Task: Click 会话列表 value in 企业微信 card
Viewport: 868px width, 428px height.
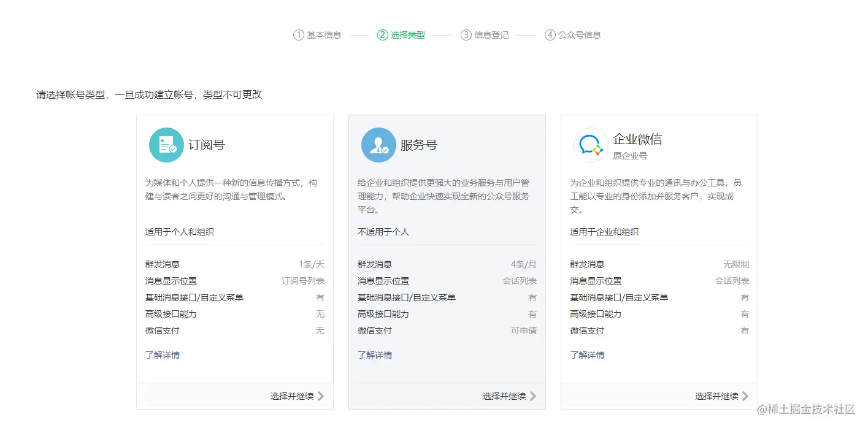Action: point(732,281)
